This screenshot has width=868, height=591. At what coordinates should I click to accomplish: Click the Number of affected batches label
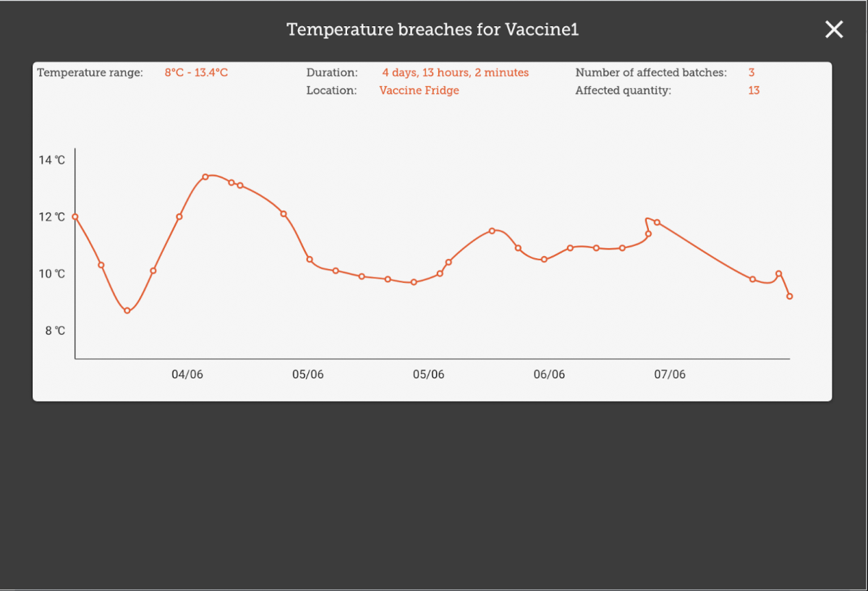coord(651,72)
